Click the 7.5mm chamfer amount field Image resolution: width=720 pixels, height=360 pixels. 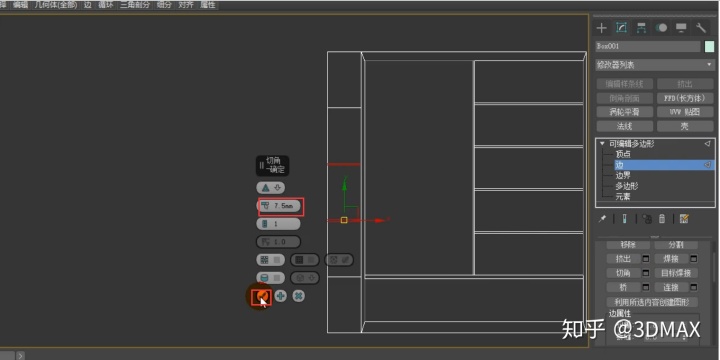[278, 206]
